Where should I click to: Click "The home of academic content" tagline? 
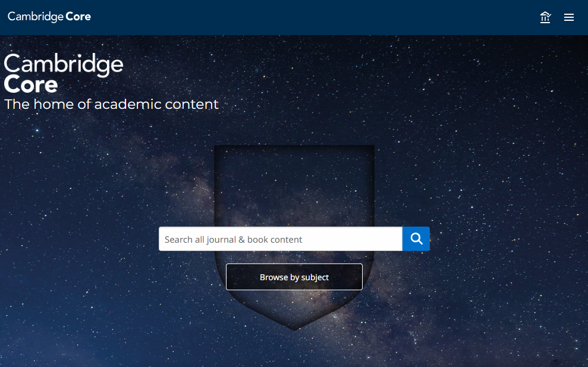click(112, 105)
